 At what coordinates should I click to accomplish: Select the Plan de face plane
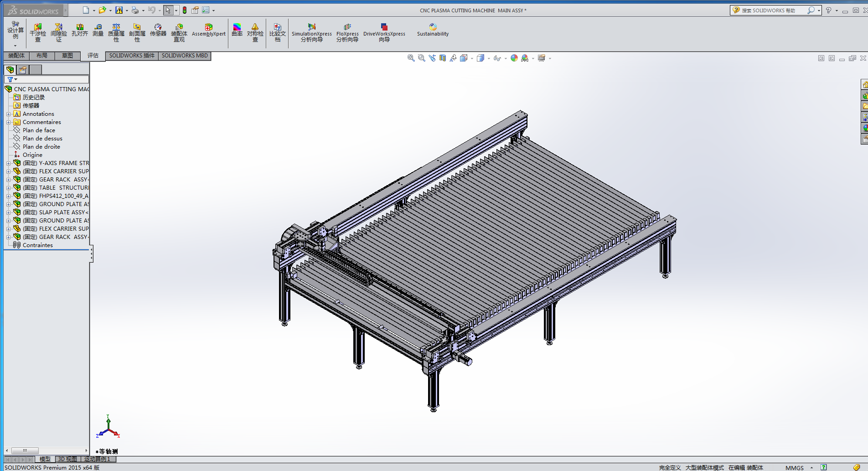39,130
